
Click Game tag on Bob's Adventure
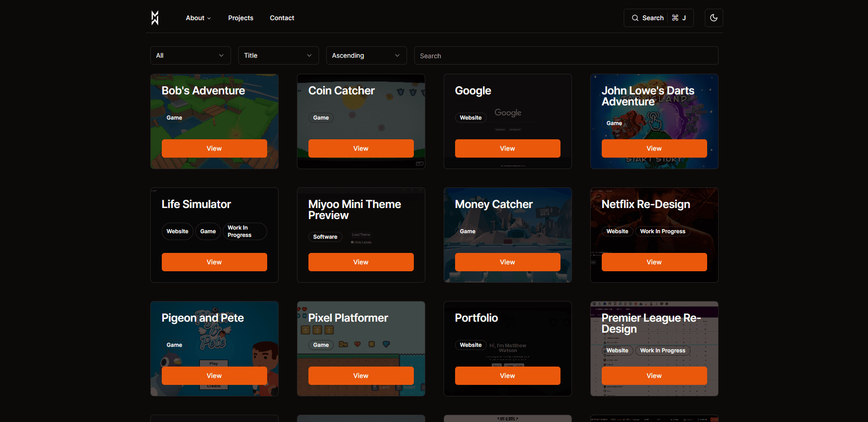click(x=174, y=118)
